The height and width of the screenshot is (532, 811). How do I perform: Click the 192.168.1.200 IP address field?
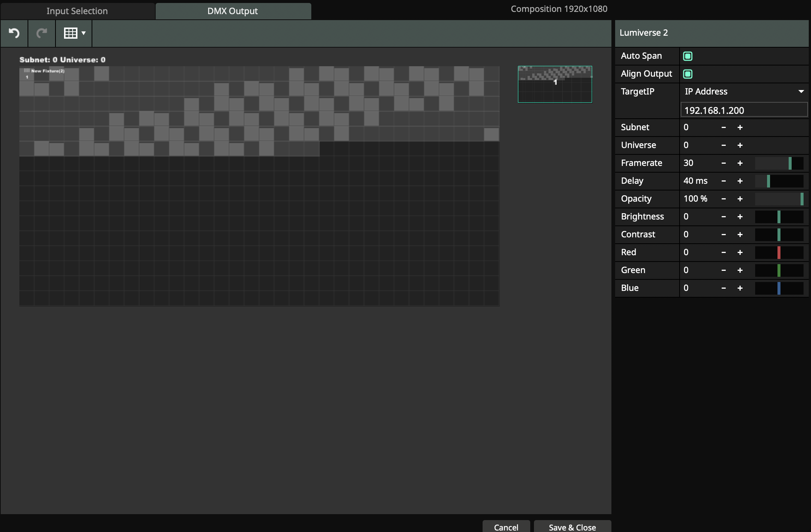coord(743,110)
